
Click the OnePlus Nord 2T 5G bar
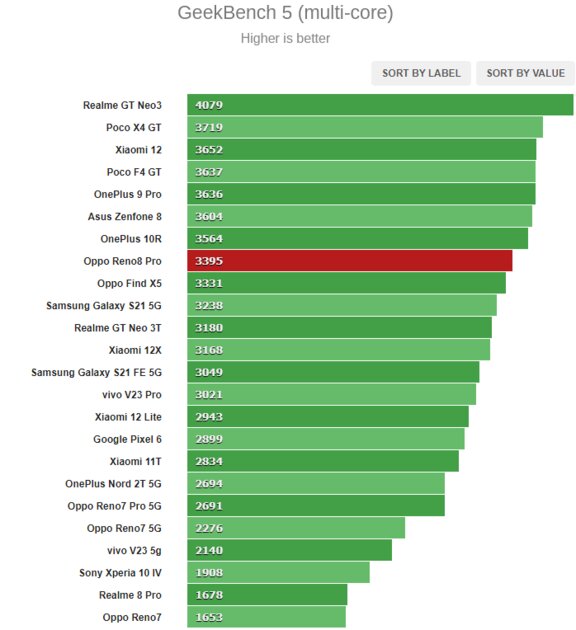pyautogui.click(x=316, y=484)
